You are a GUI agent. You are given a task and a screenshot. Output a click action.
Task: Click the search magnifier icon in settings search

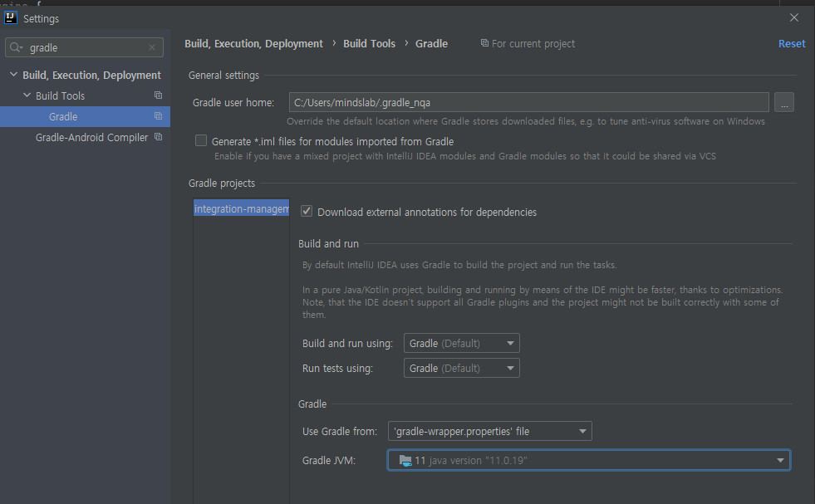coord(16,47)
